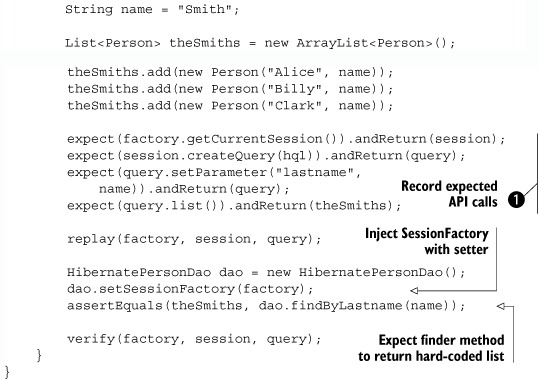Click the expect factory.getCurrentSession line

286,139
